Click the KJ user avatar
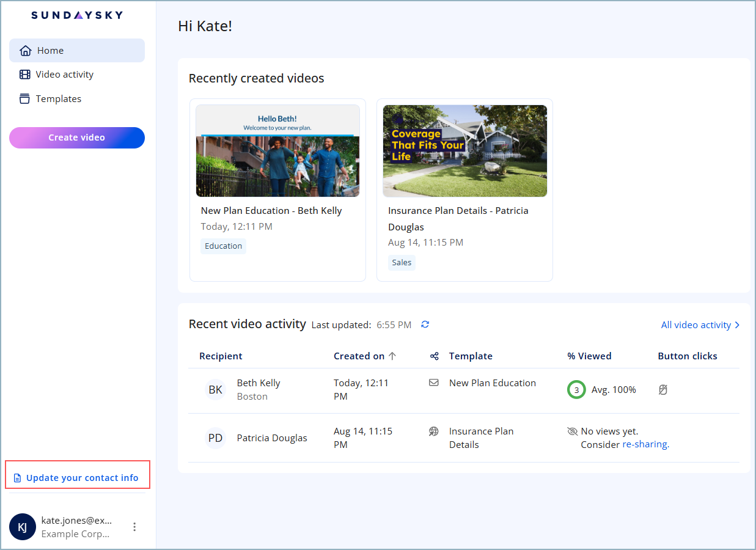756x550 pixels. [x=23, y=527]
